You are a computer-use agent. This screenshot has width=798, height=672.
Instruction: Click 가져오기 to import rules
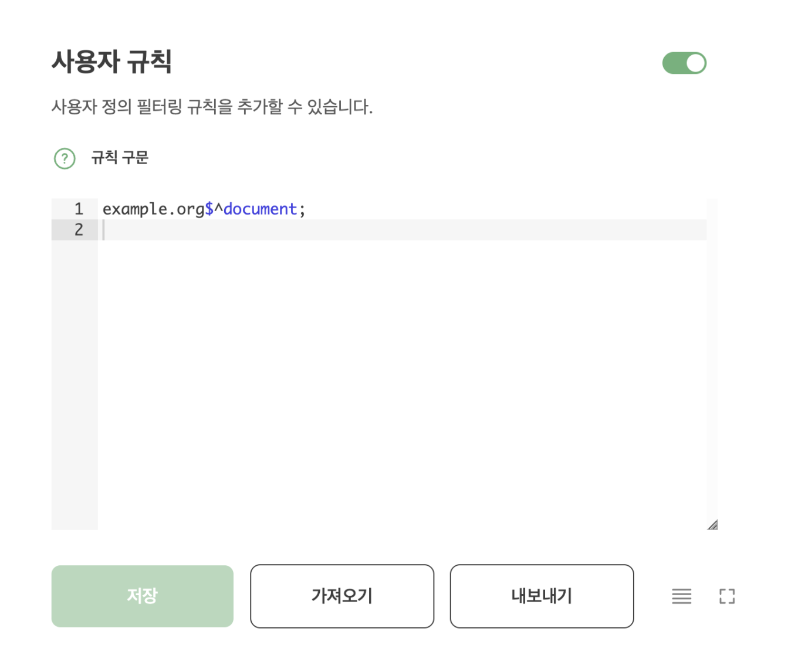click(342, 596)
